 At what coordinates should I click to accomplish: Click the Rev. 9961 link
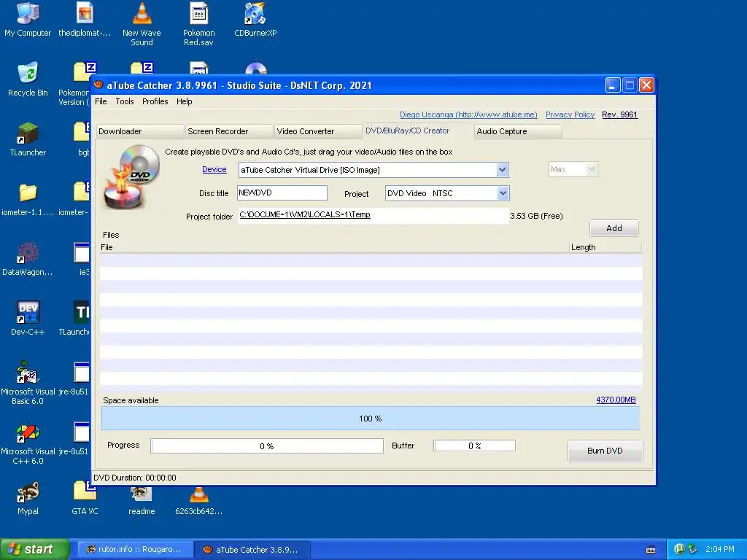click(620, 114)
